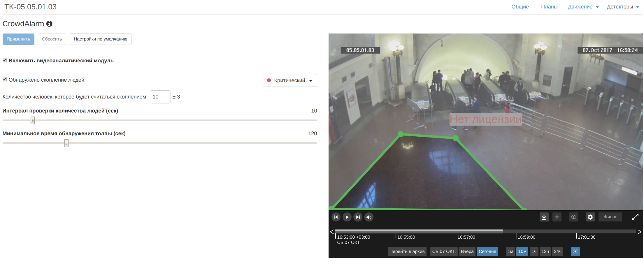Click the plus icon in player toolbar
Screen dimensions: 644x278
coord(557,217)
